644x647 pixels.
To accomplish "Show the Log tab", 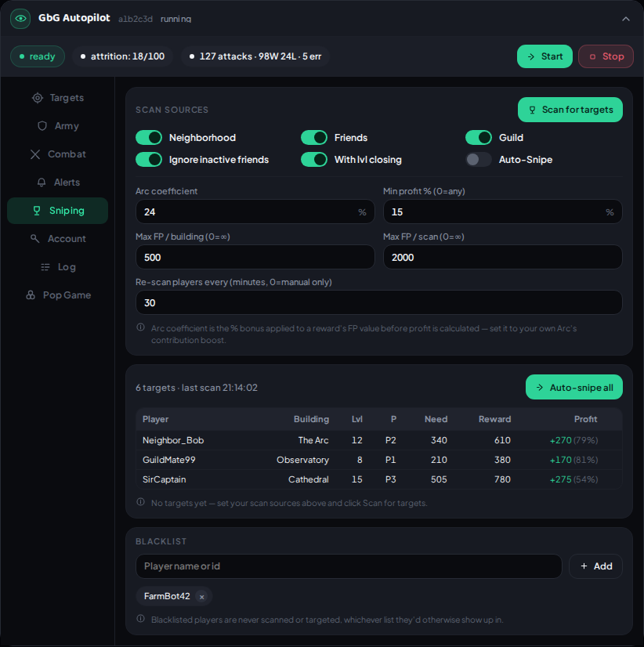I will coord(58,267).
